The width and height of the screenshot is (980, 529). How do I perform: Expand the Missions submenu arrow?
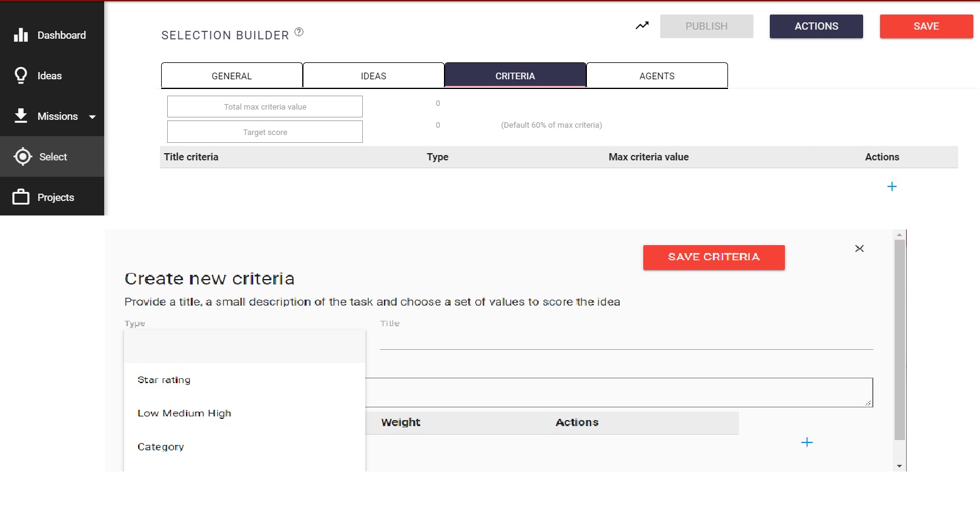(92, 117)
